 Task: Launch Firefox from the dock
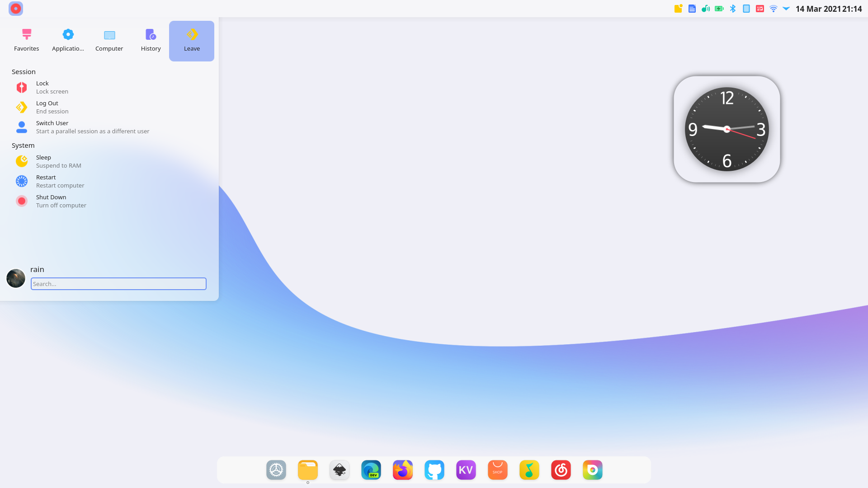click(402, 470)
